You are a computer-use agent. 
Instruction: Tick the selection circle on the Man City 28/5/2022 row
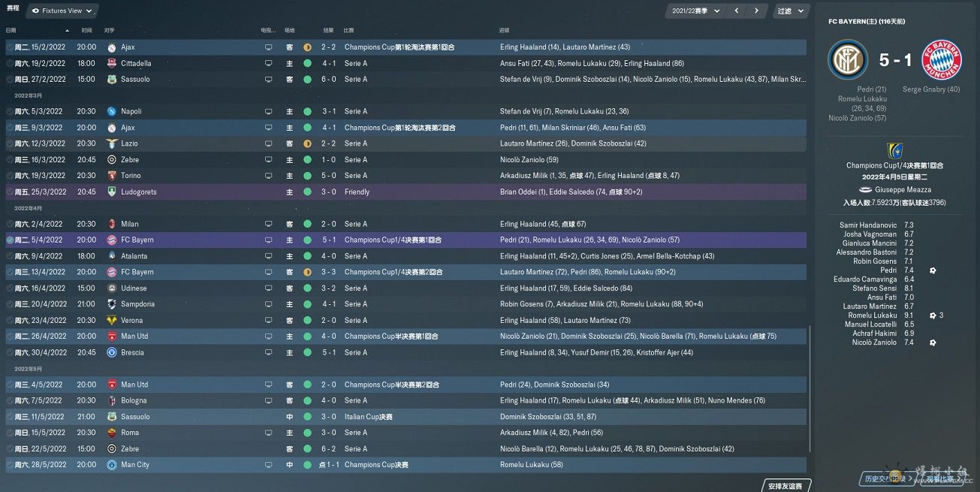tap(10, 465)
